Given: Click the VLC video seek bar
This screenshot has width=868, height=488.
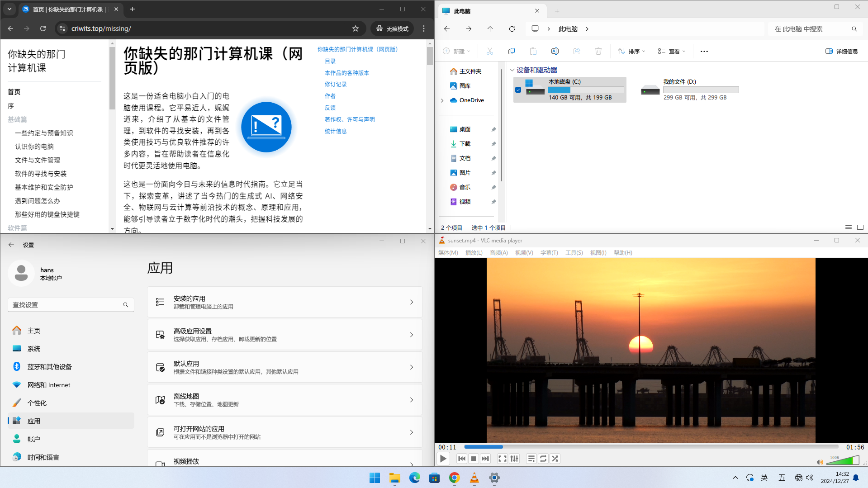Looking at the screenshot, I should (651, 447).
